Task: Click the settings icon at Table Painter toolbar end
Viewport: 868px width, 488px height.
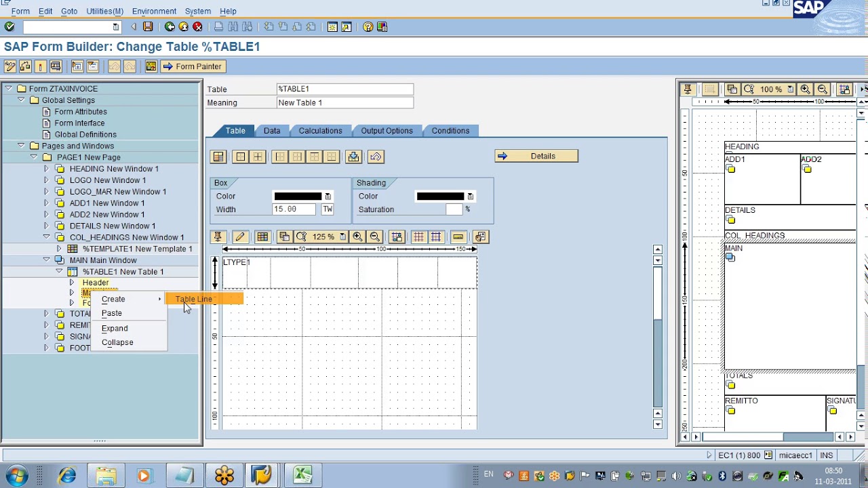Action: [480, 237]
